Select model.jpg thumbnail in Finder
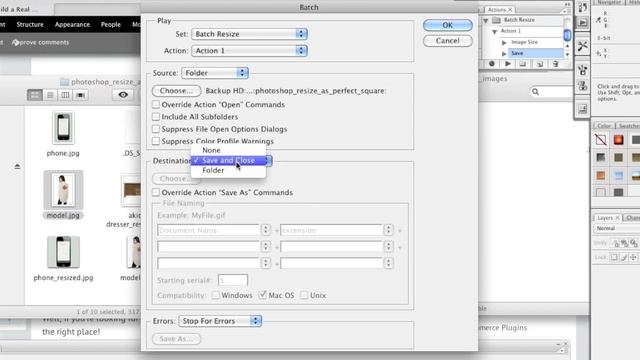The width and height of the screenshot is (640, 360). (x=63, y=190)
